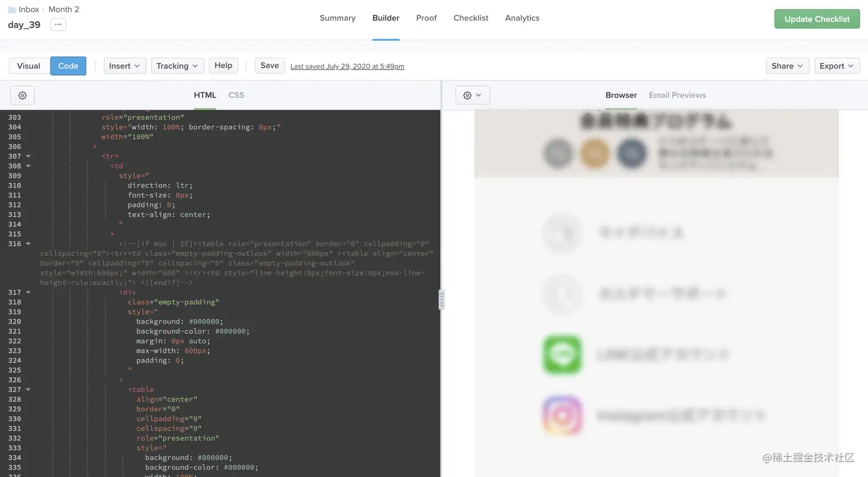Switch to Visual editing mode
Image resolution: width=868 pixels, height=477 pixels.
coord(28,65)
